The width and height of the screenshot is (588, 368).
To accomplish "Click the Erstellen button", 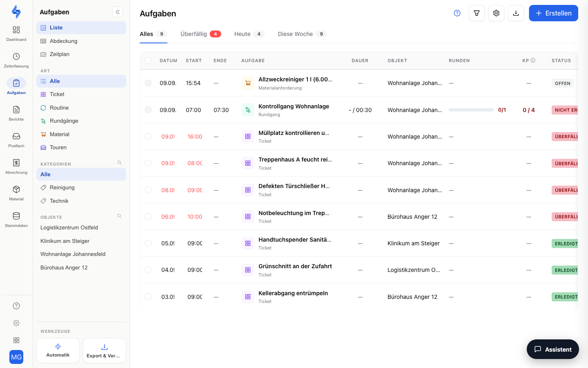I will (553, 13).
